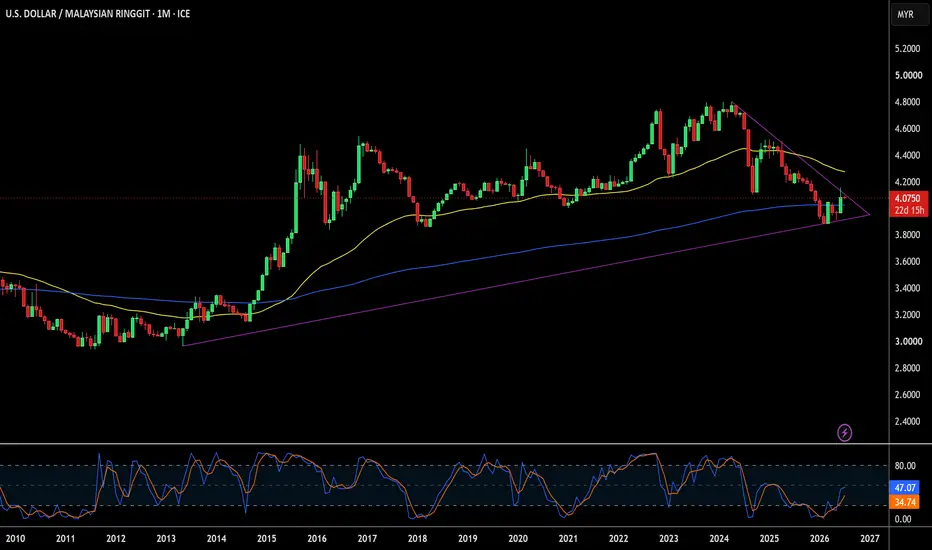Image resolution: width=932 pixels, height=550 pixels.
Task: Click the 2017 label on time axis
Action: (x=367, y=539)
